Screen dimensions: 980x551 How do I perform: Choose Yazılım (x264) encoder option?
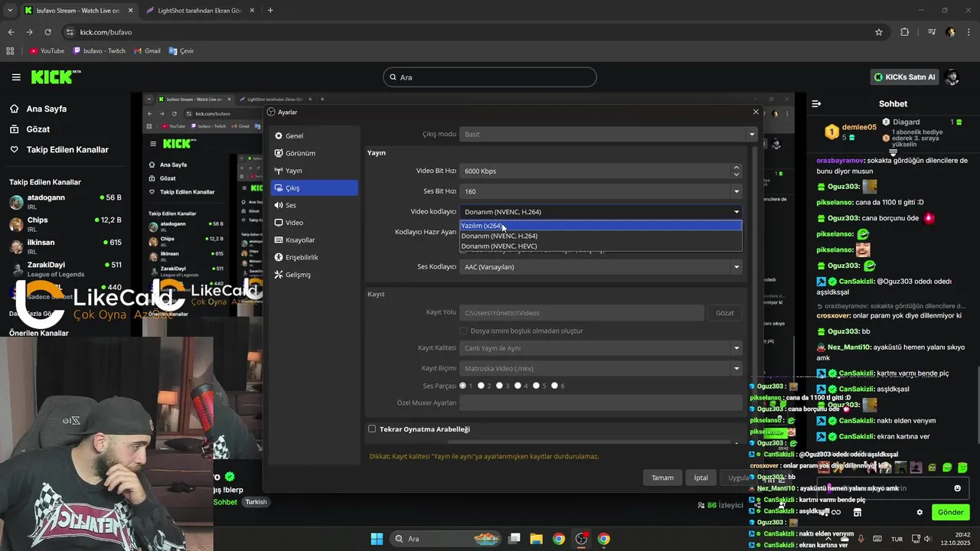pos(601,226)
